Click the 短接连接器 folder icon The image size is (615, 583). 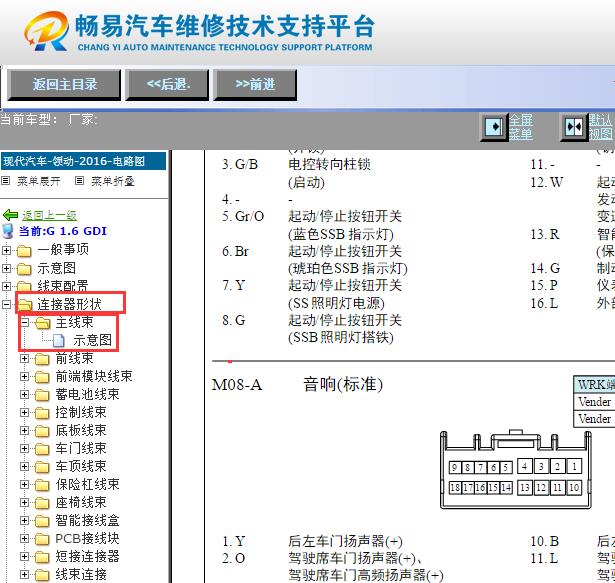click(42, 557)
